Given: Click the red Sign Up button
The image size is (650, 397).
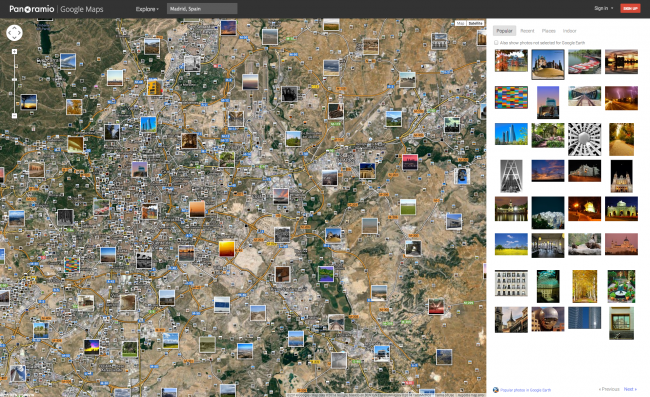Looking at the screenshot, I should click(630, 8).
